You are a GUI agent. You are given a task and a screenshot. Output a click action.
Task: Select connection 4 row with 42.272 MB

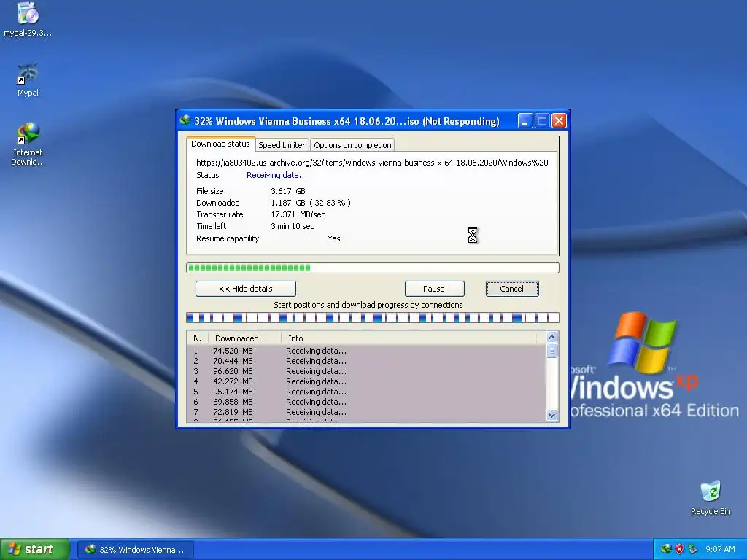coord(366,381)
